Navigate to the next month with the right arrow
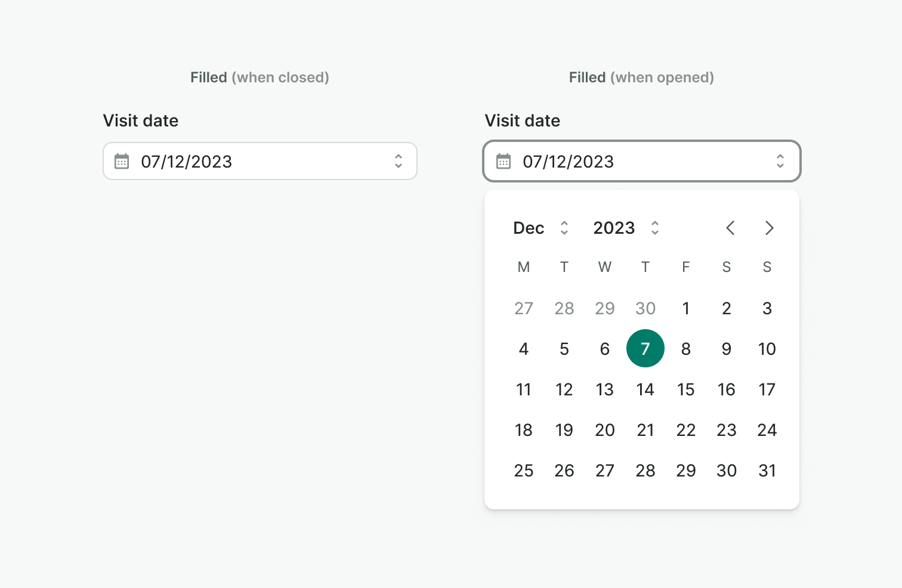Image resolution: width=902 pixels, height=588 pixels. (x=769, y=228)
